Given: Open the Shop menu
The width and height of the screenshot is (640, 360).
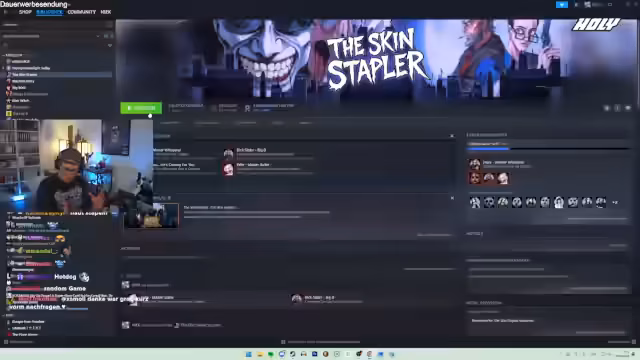Looking at the screenshot, I should [x=25, y=12].
